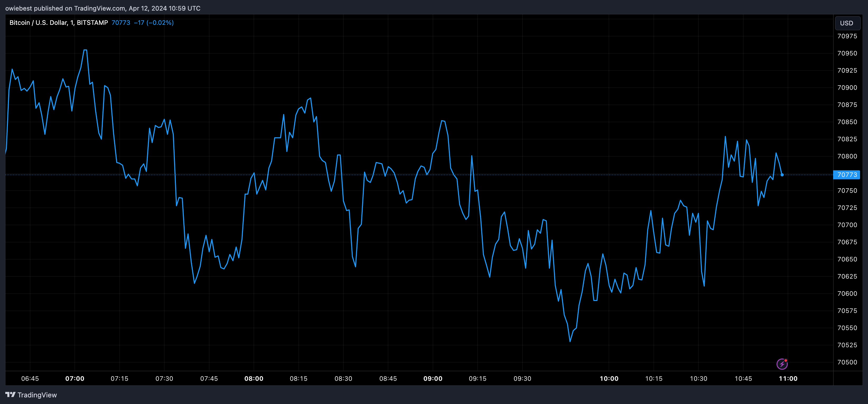
Task: Click the 70750 price axis label
Action: [847, 191]
